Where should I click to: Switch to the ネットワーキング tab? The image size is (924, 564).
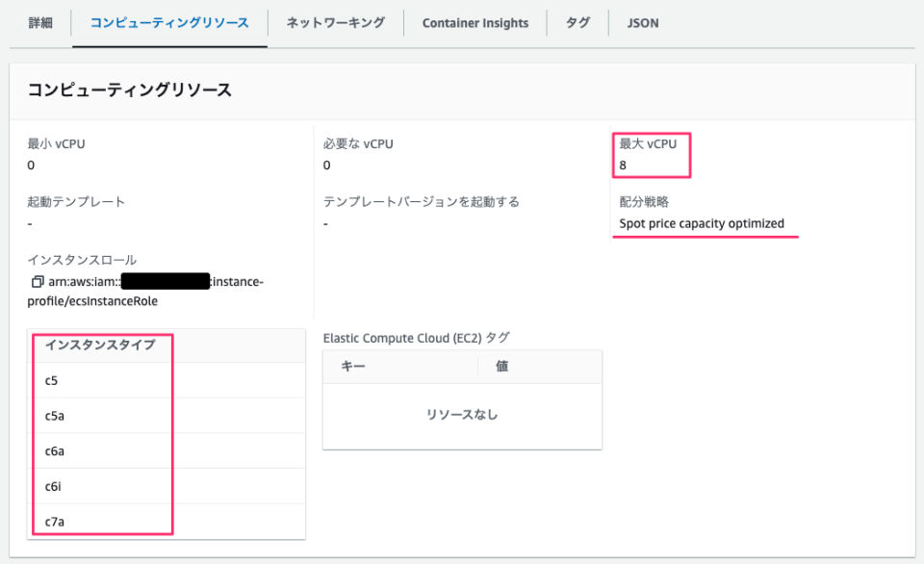click(x=334, y=22)
